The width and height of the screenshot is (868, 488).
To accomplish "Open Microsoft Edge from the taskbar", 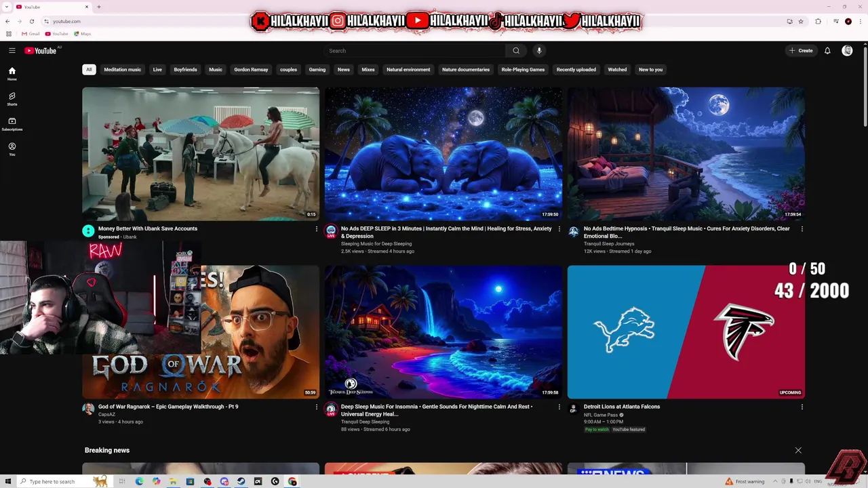I will point(139,481).
